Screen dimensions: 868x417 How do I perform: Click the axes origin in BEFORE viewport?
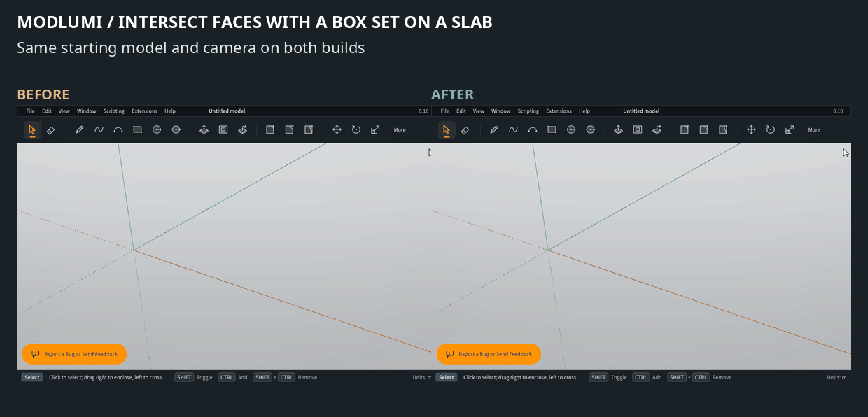click(x=134, y=250)
